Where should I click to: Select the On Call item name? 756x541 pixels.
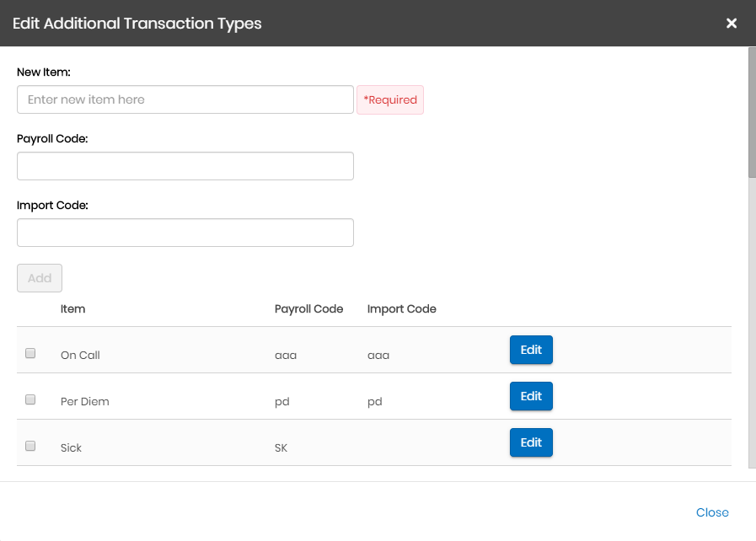pyautogui.click(x=80, y=356)
